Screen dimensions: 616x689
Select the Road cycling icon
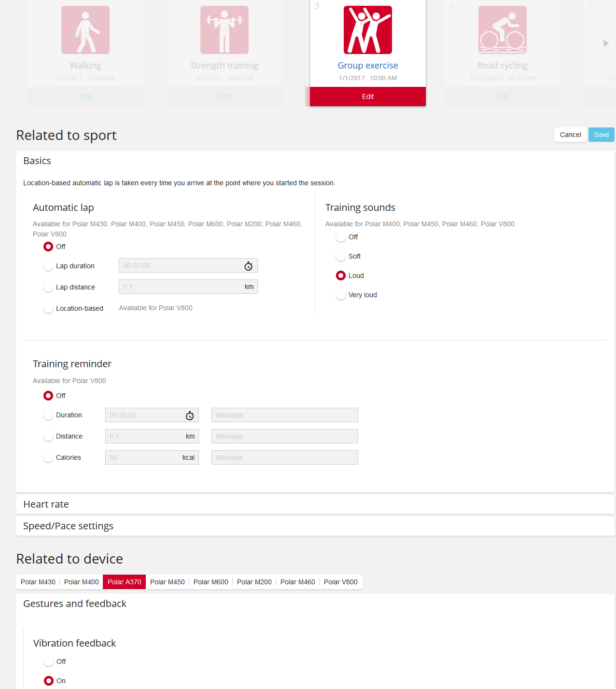point(503,30)
